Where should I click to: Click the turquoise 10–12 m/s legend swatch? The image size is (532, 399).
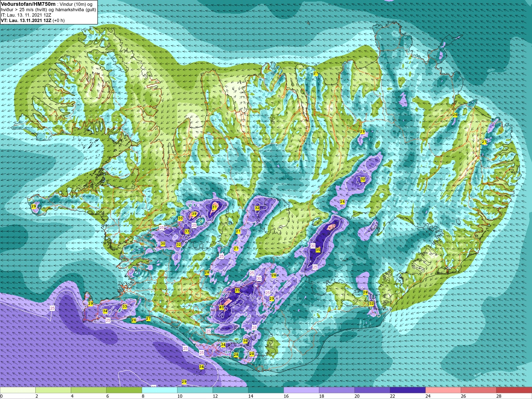(195, 390)
